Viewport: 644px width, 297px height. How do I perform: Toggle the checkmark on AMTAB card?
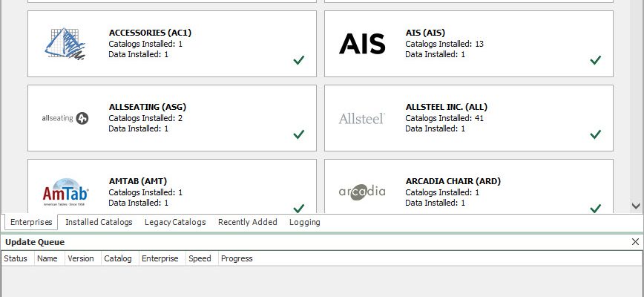tap(299, 208)
